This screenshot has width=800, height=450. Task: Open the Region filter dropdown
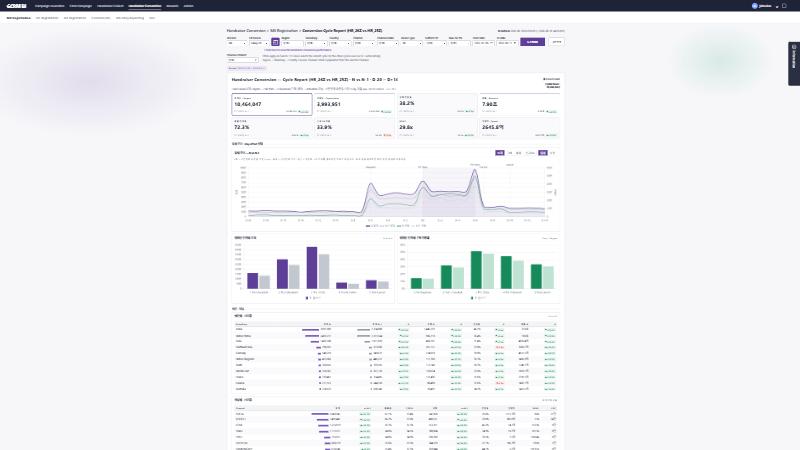click(x=292, y=43)
